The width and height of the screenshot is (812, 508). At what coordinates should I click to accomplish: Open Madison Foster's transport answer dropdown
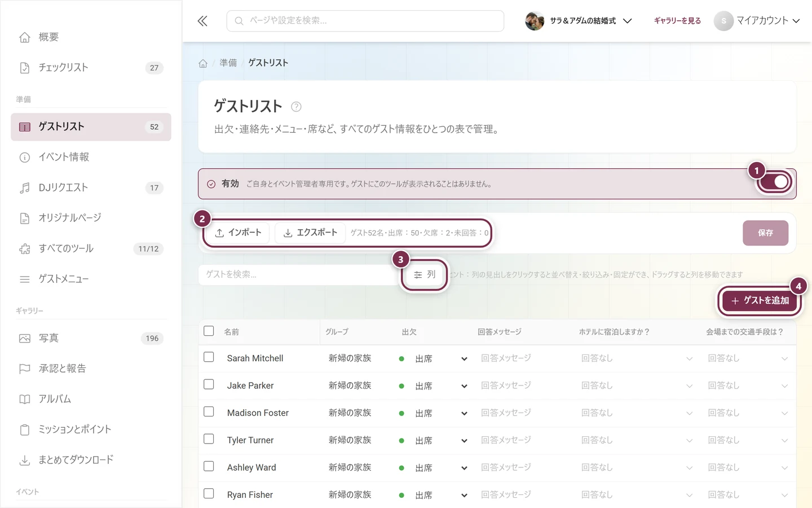coord(748,413)
